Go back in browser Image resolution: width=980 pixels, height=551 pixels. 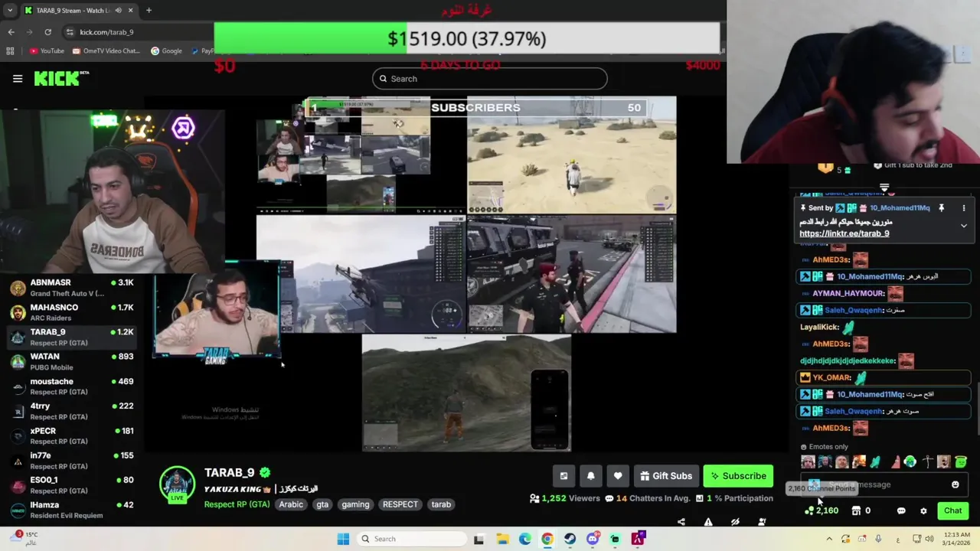coord(11,32)
